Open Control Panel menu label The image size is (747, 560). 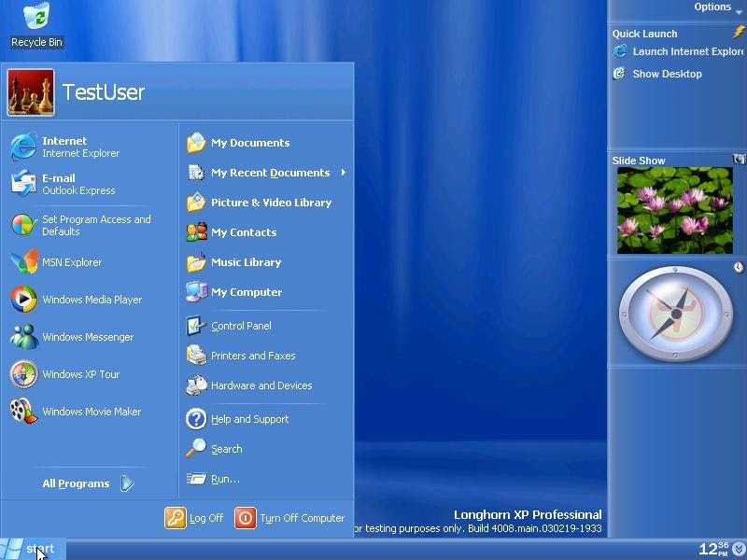(x=241, y=326)
